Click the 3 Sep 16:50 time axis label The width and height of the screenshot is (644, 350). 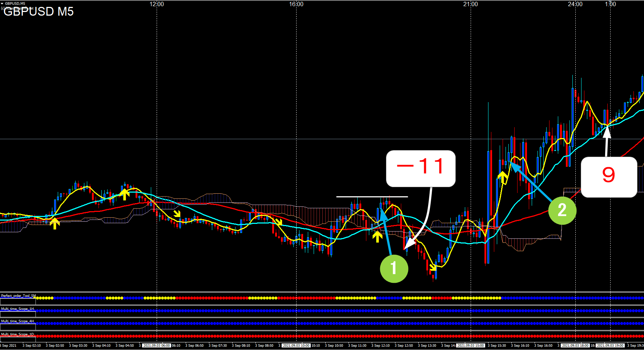point(543,346)
